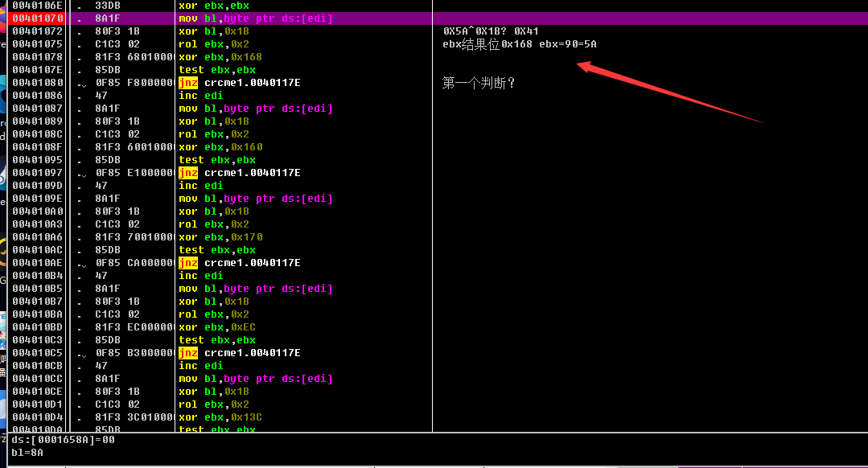Click the comment 第一个判断？
Viewport: 868px width, 468px height.
[479, 83]
